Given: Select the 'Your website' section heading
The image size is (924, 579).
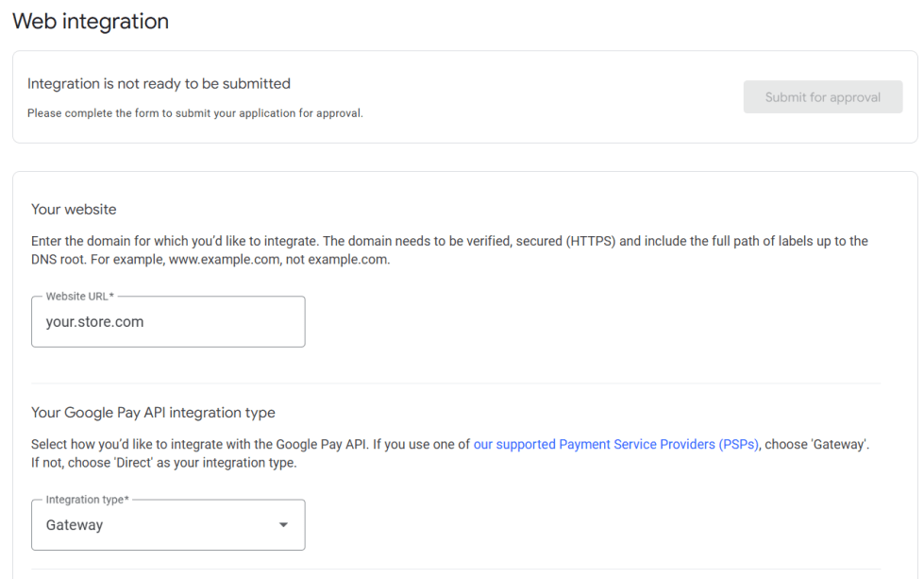Looking at the screenshot, I should tap(74, 209).
